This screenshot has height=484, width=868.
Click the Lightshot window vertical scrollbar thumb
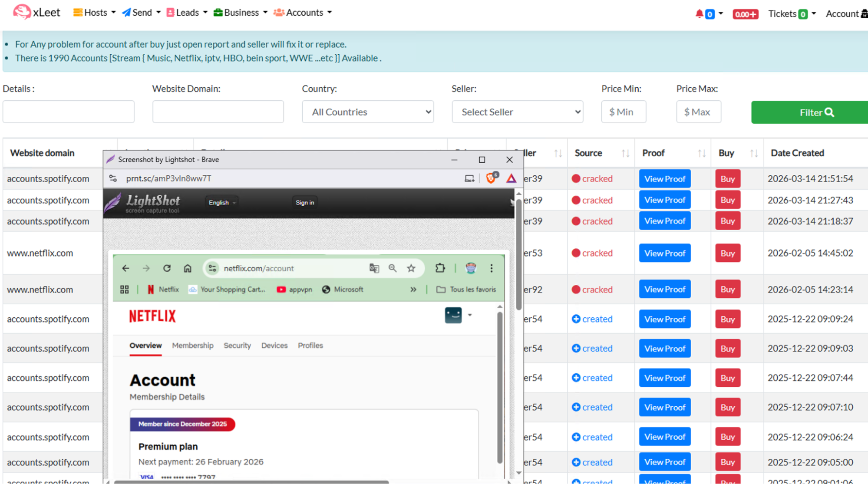[x=519, y=254]
